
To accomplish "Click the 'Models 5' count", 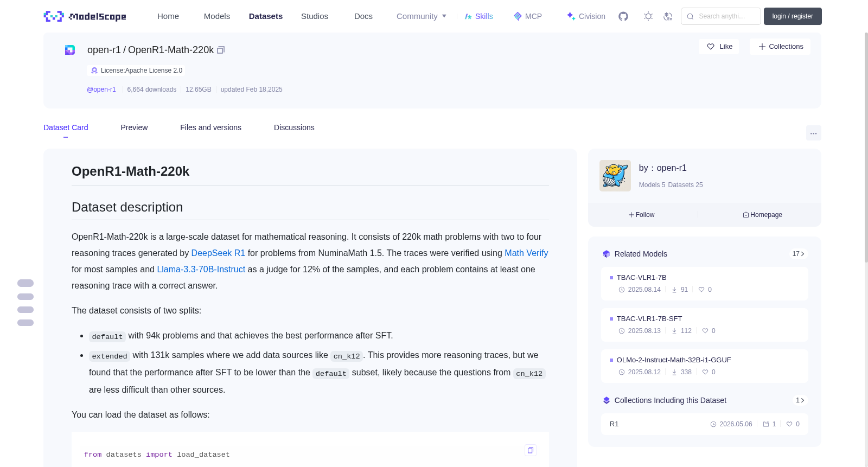I will (652, 185).
